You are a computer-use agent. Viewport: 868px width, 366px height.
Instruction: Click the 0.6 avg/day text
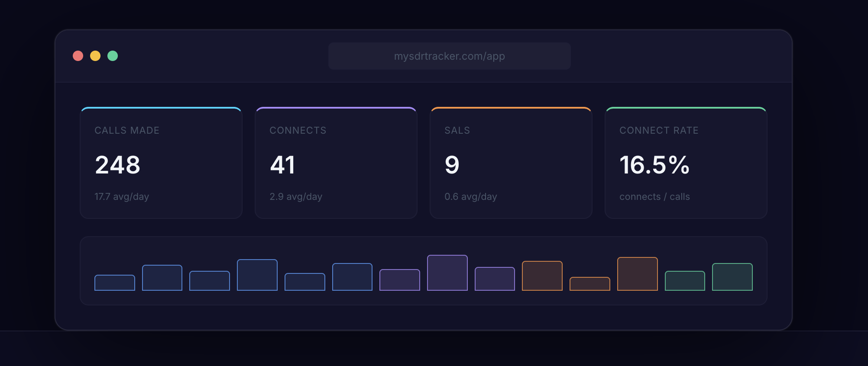pyautogui.click(x=471, y=196)
